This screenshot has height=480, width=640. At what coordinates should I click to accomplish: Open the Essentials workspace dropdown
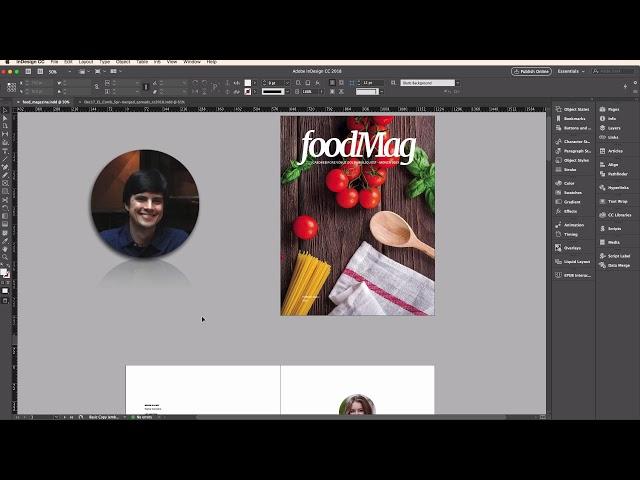point(571,71)
